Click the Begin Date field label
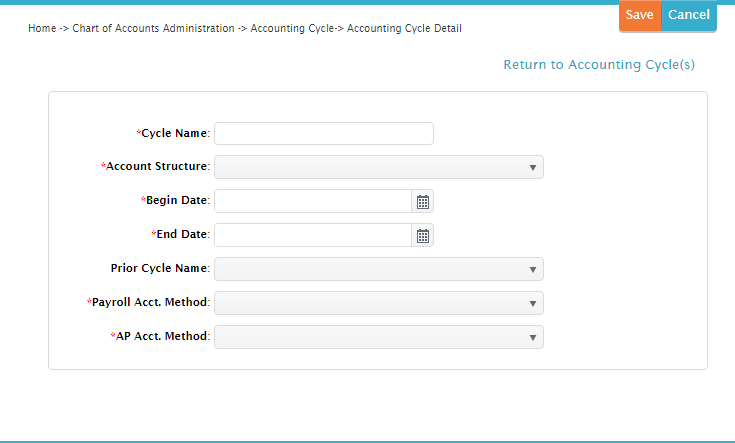This screenshot has width=735, height=443. pyautogui.click(x=176, y=200)
